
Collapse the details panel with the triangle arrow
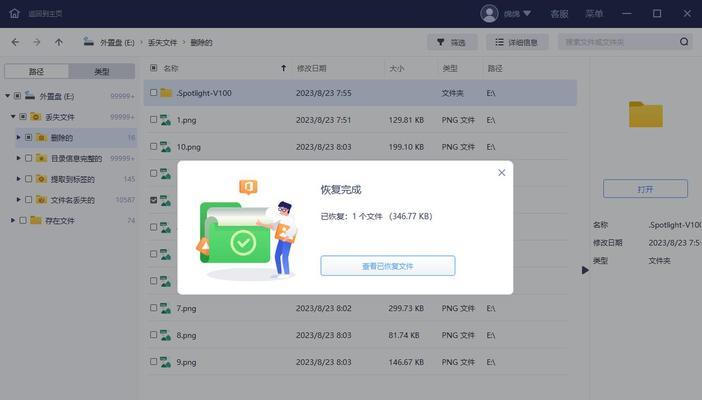[585, 270]
